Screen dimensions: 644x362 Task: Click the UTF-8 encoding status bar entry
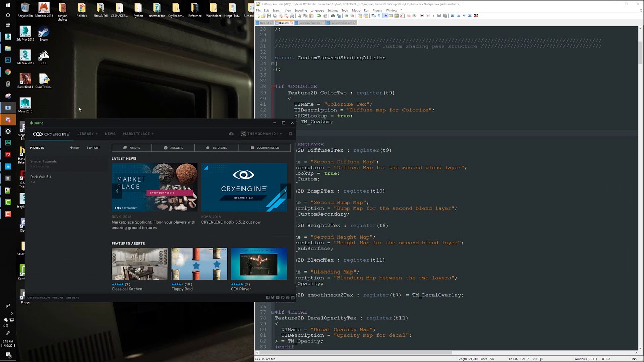605,359
